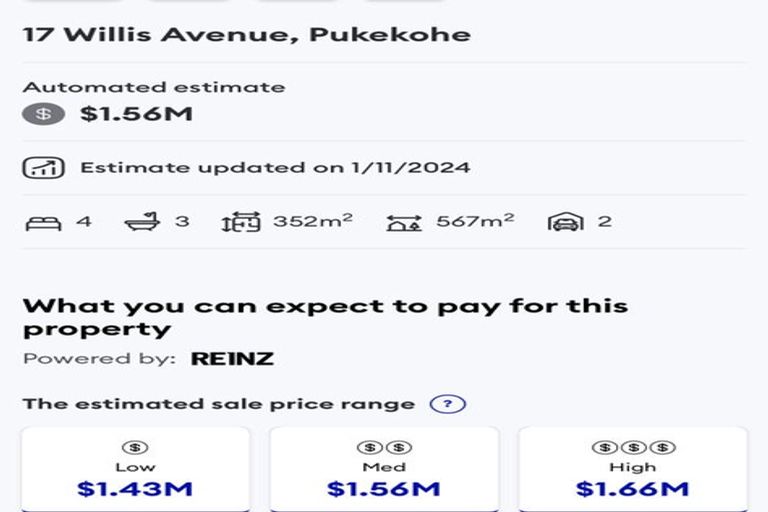Click the garage car icon
Screen dimensions: 768x512
(x=566, y=222)
